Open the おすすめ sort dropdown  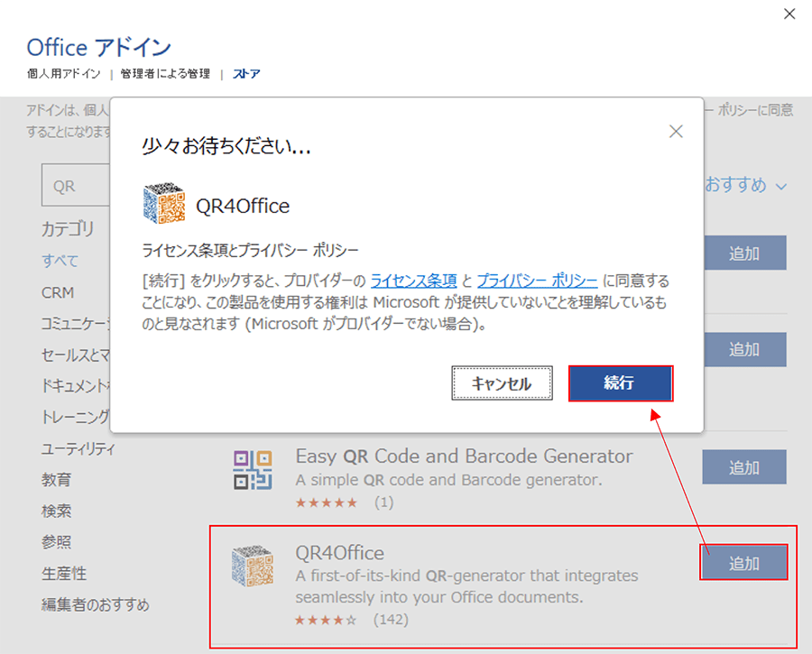pyautogui.click(x=746, y=185)
